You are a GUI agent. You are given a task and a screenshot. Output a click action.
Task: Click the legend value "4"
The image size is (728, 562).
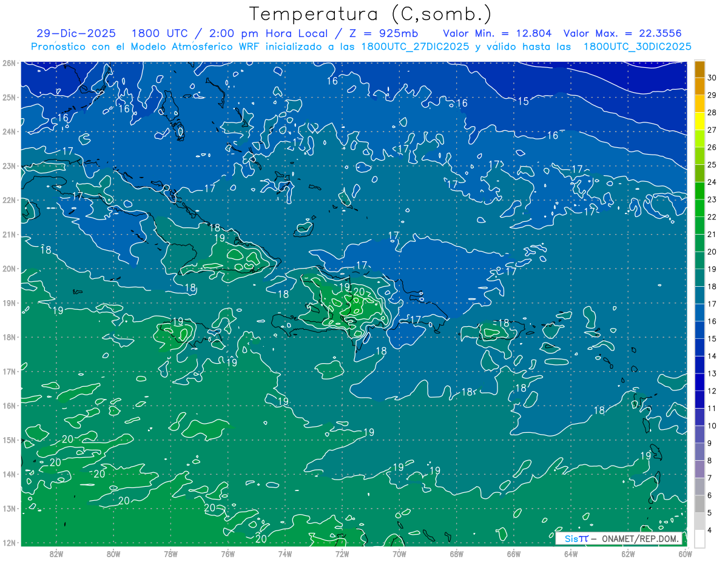click(710, 530)
